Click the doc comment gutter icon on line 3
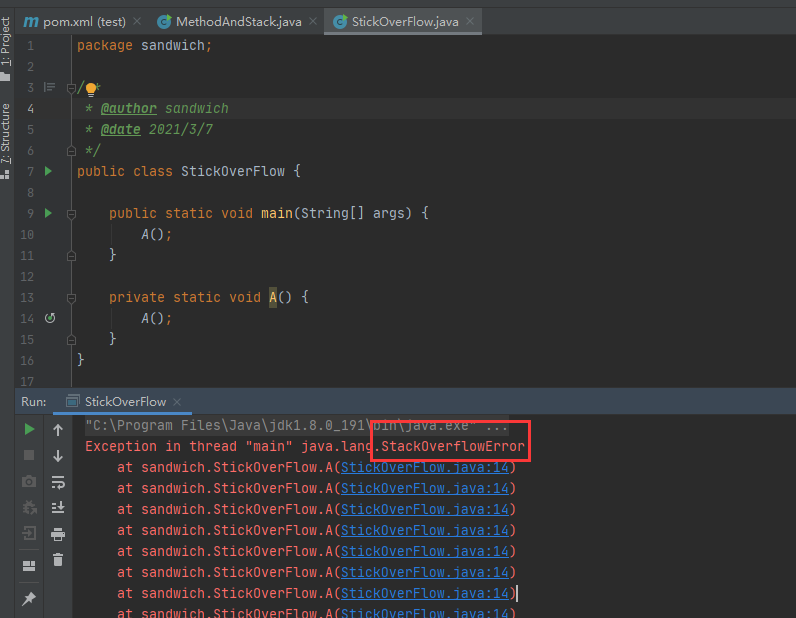 click(x=49, y=87)
